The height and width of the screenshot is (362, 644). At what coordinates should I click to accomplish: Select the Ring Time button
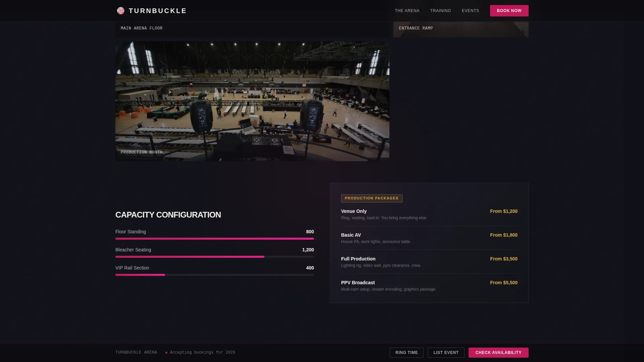(x=407, y=353)
